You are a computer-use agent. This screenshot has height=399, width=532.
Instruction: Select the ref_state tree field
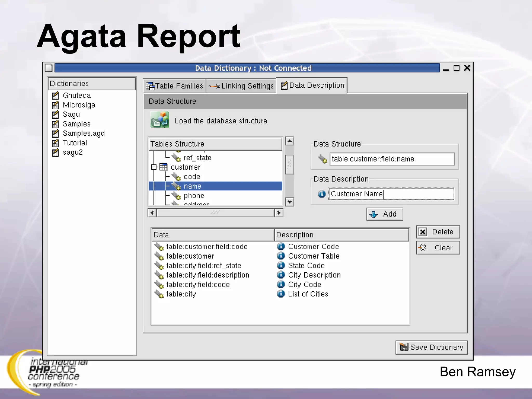tap(197, 158)
